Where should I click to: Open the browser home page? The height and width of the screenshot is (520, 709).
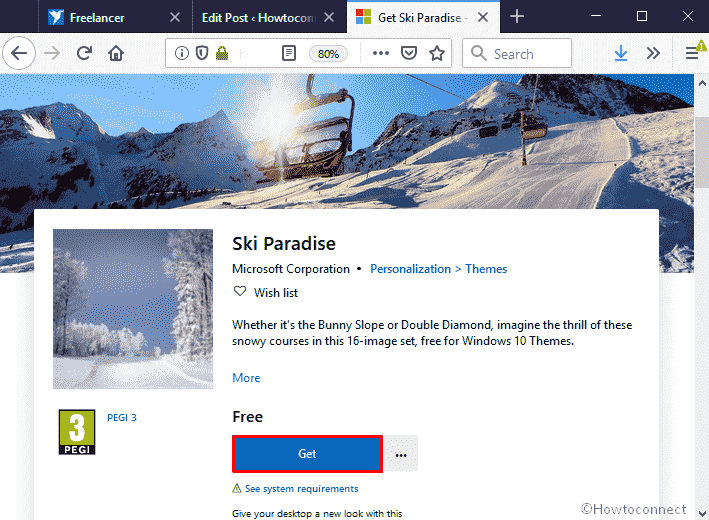116,53
